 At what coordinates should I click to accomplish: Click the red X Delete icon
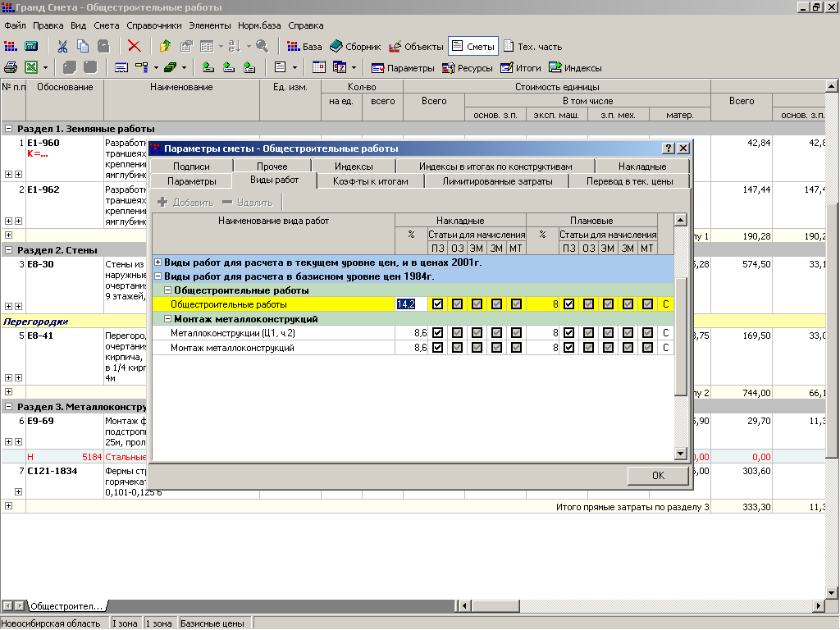click(134, 47)
